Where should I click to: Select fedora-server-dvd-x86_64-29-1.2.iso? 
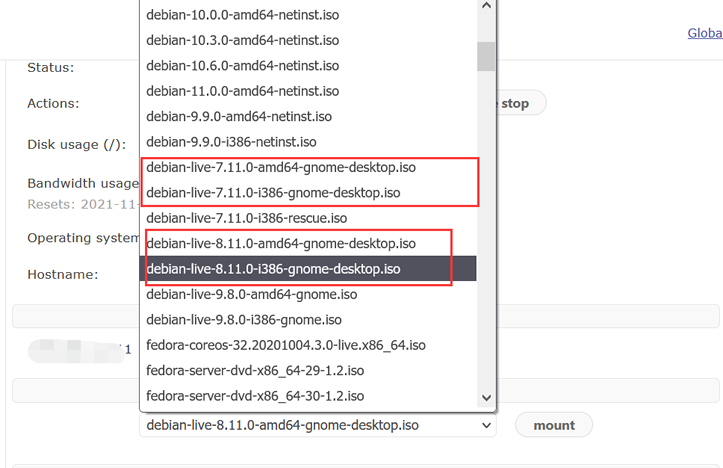pos(308,370)
